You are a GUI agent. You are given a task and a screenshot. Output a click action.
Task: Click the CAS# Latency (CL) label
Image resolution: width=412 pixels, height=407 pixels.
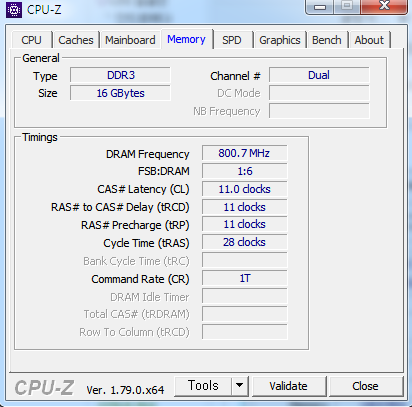pyautogui.click(x=143, y=189)
